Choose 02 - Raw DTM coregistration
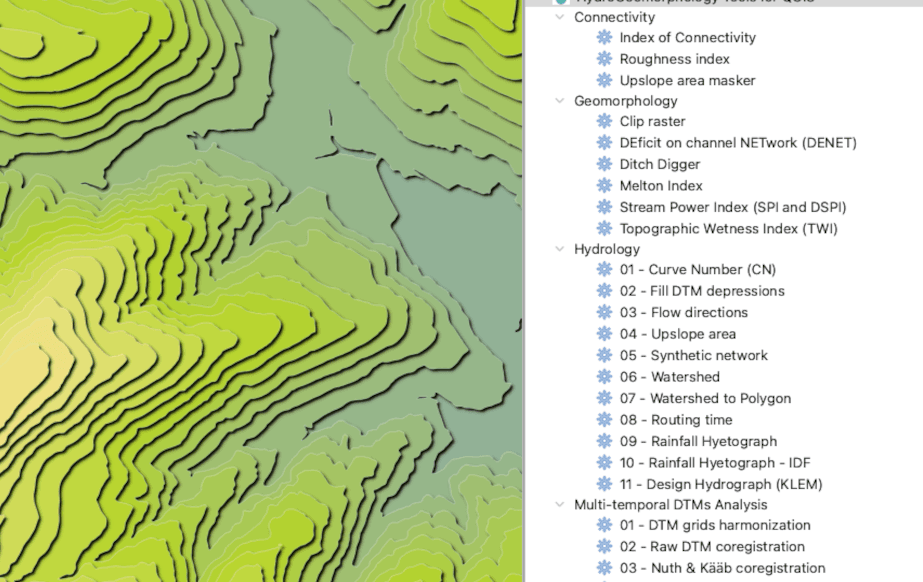Image resolution: width=923 pixels, height=582 pixels. [712, 547]
